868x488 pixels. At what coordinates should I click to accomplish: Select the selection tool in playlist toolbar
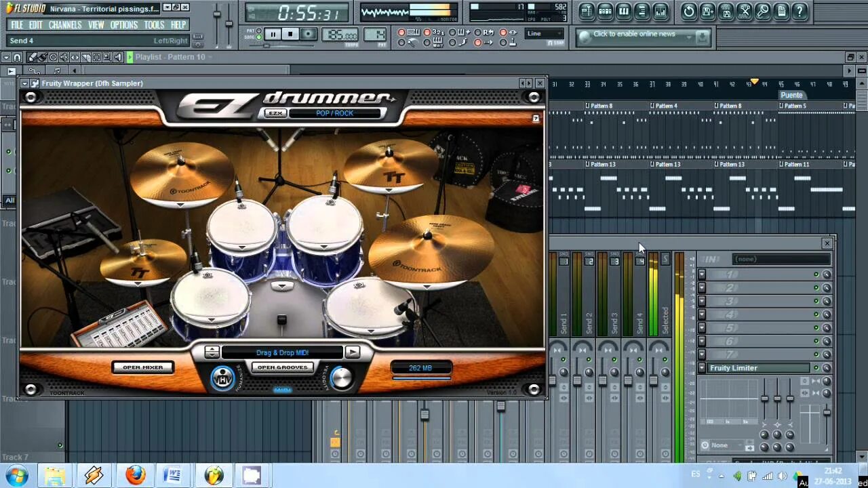(96, 58)
